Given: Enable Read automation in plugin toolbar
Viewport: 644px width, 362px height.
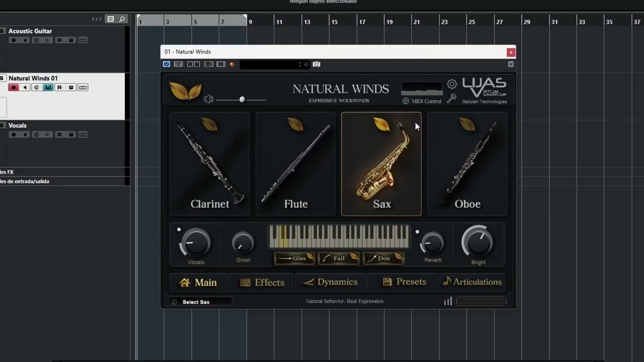Looking at the screenshot, I should tap(190, 64).
